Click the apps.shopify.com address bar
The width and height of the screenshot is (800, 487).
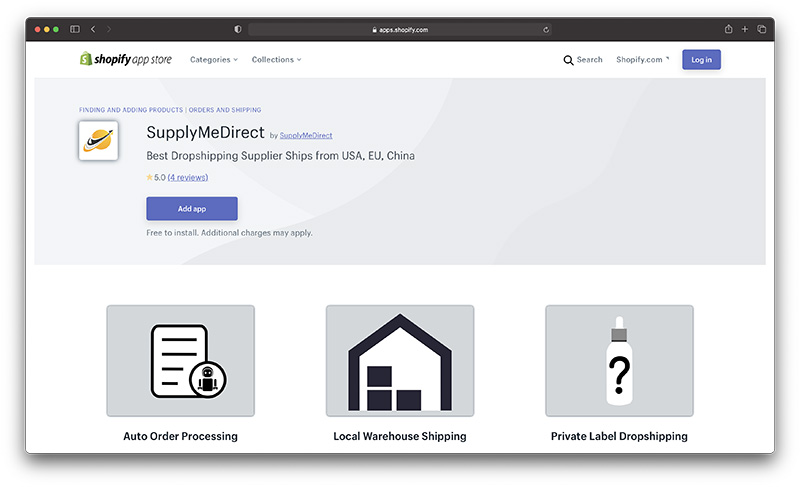[400, 30]
